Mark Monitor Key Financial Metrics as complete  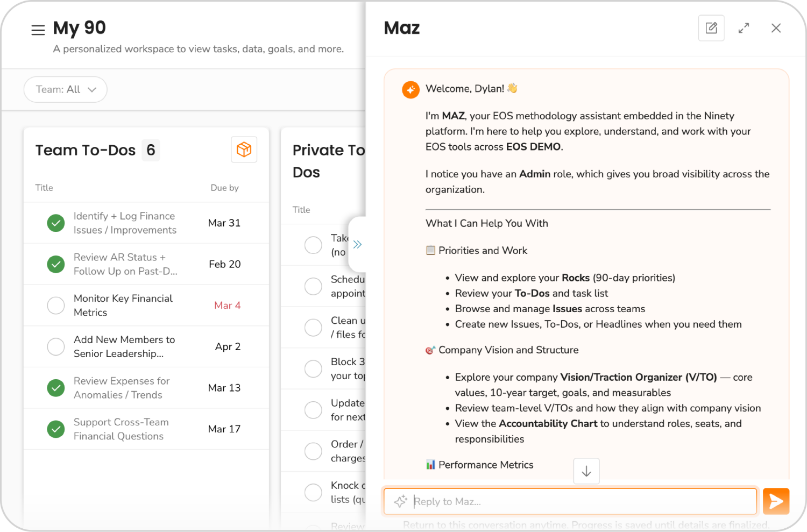click(56, 305)
